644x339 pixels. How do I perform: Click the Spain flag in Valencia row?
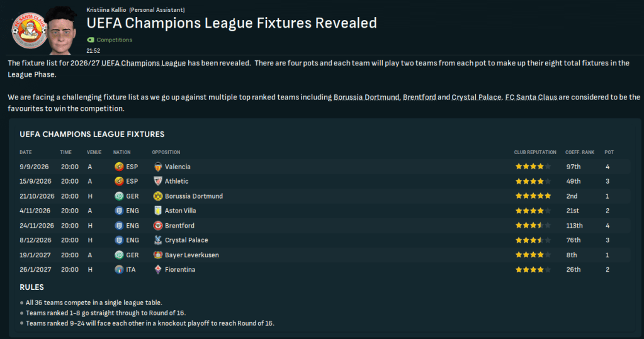119,167
